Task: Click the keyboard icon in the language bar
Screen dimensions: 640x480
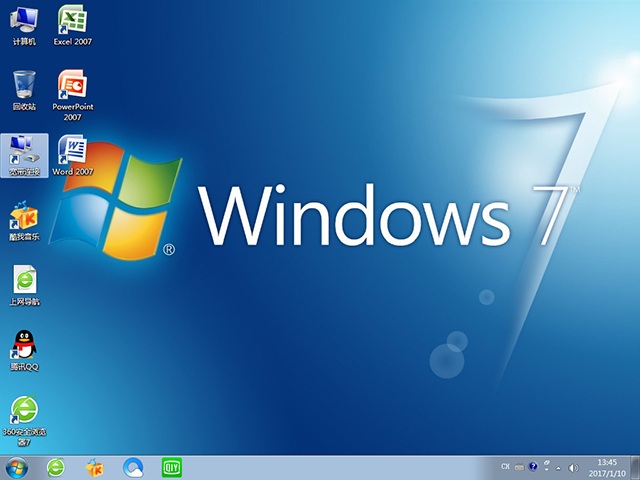Action: click(x=519, y=467)
